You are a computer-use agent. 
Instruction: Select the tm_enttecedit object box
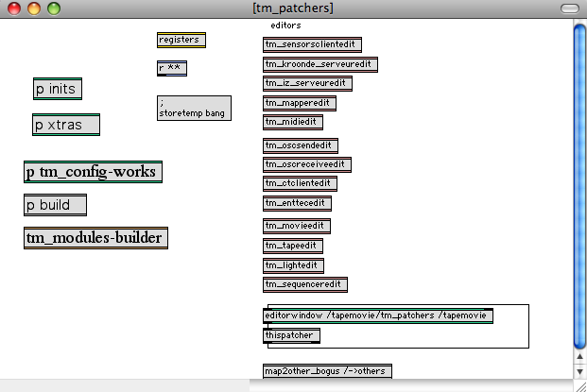[x=297, y=203]
